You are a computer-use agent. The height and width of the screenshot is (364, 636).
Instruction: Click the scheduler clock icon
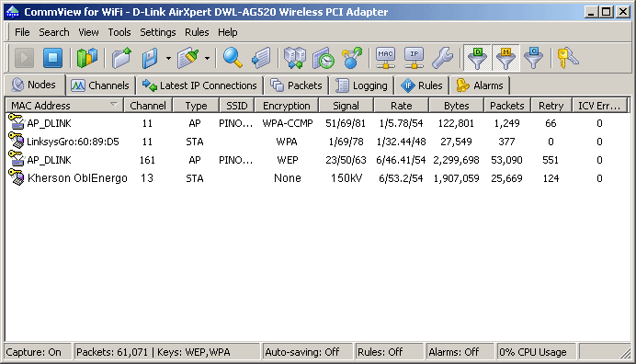click(x=324, y=58)
